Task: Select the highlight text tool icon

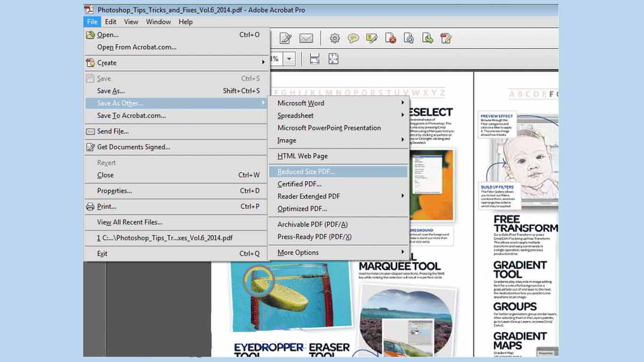Action: point(372,38)
